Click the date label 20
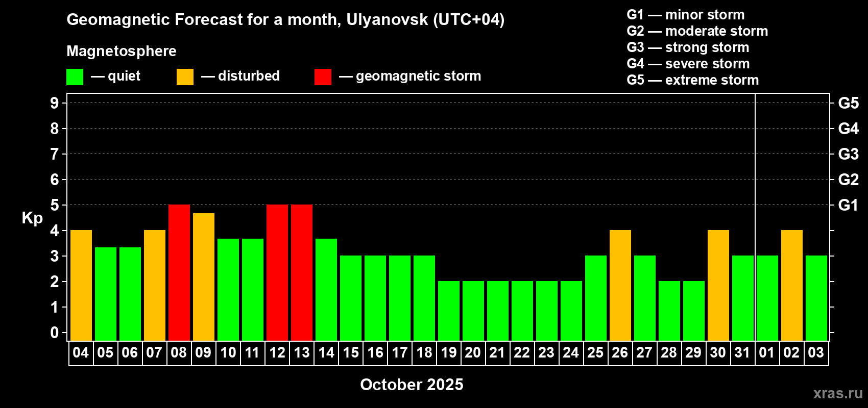Screen dimensions: 868x408 click(473, 353)
